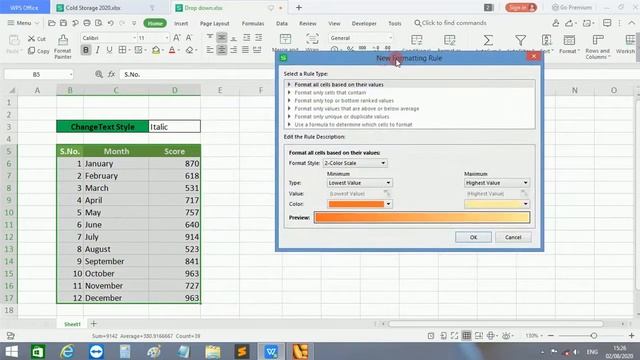
Task: Select rule 'Use a formula to determine which cells to format'
Action: (409, 124)
